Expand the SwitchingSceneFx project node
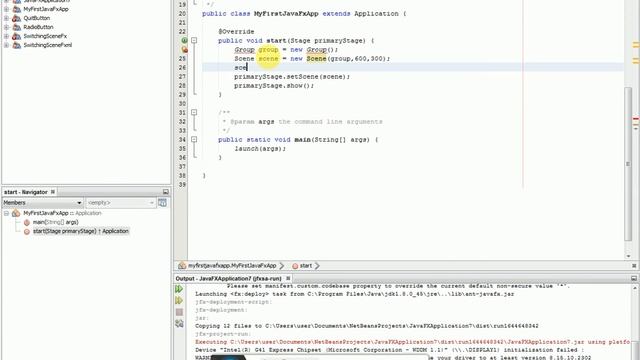The image size is (640, 360). tap(6, 36)
